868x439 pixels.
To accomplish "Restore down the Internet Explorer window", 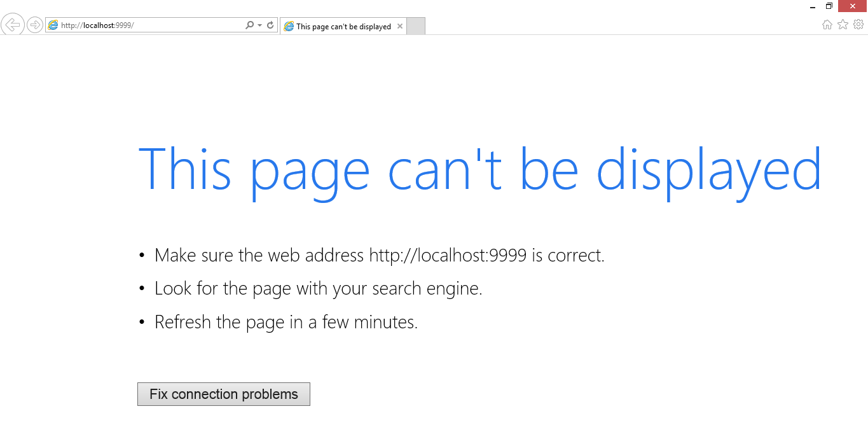I will click(829, 6).
